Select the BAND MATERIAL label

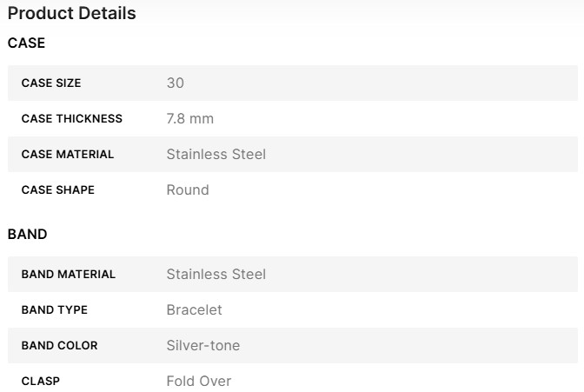[69, 275]
